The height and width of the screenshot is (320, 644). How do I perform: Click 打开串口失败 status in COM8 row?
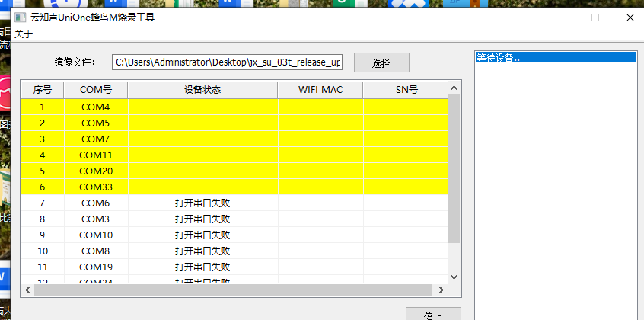pyautogui.click(x=202, y=251)
